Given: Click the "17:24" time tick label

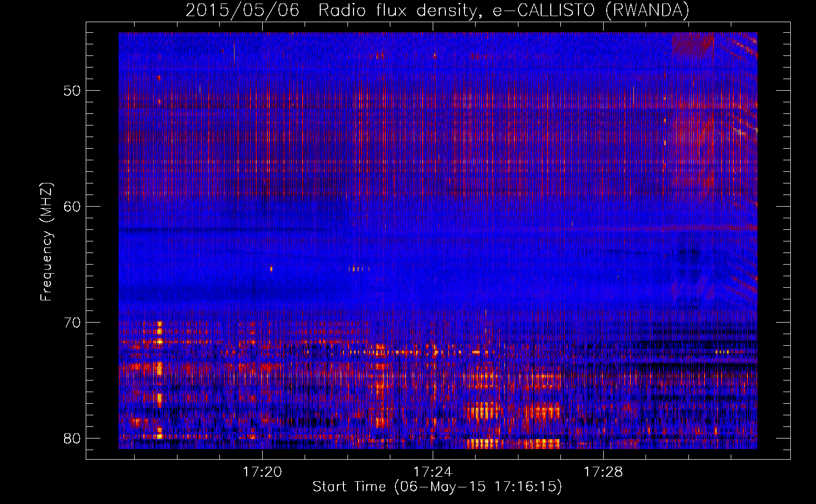Looking at the screenshot, I should click(x=433, y=472).
